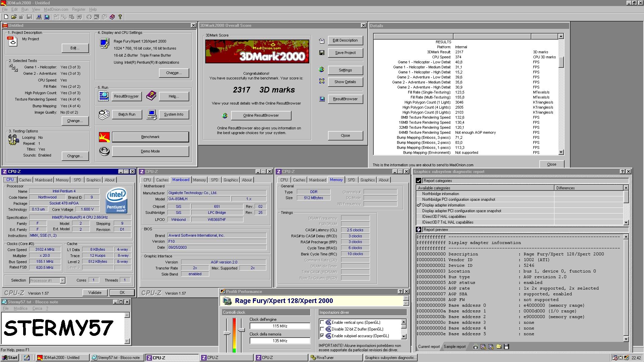Open the Run menu in 3DMark2000
644x362 pixels.
coord(25,9)
